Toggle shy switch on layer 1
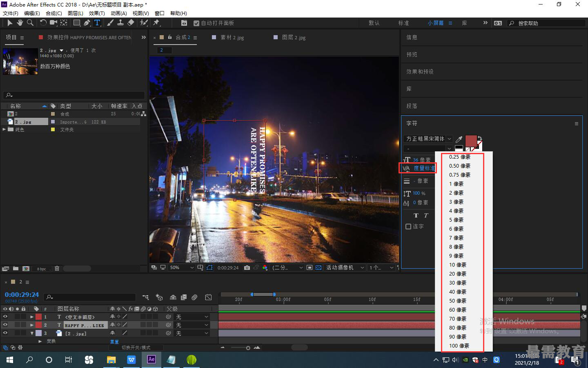The height and width of the screenshot is (368, 588). (112, 316)
